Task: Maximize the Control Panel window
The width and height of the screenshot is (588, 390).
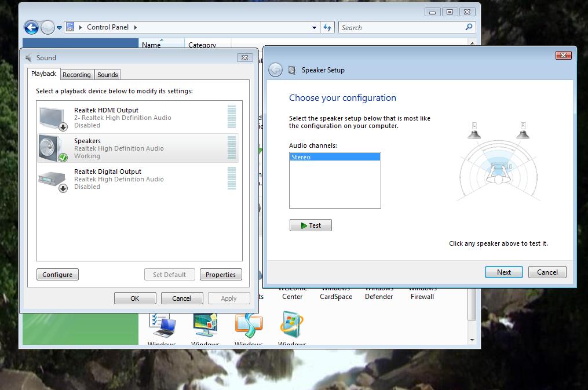Action: [450, 12]
